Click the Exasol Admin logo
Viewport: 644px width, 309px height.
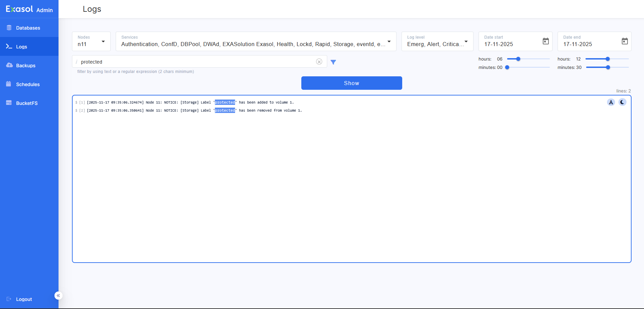pos(29,9)
